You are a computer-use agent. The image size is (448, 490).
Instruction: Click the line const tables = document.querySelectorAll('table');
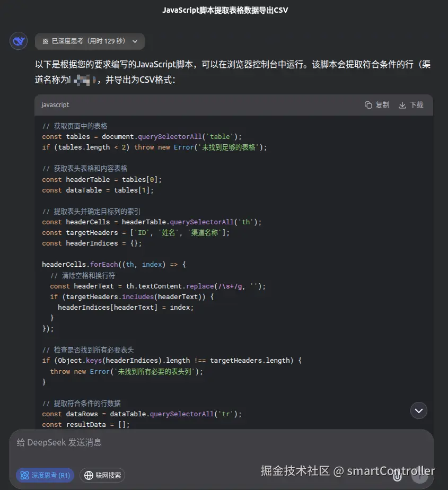[x=142, y=137]
